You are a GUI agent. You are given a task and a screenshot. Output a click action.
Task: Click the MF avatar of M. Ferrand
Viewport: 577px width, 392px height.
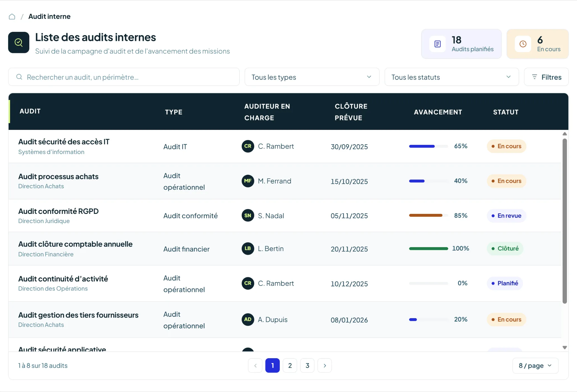[x=248, y=181]
